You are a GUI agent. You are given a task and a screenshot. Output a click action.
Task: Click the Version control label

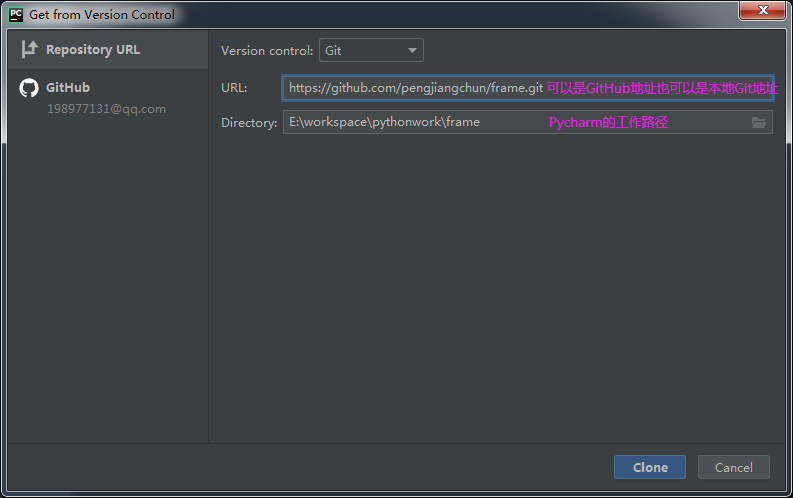coord(267,51)
